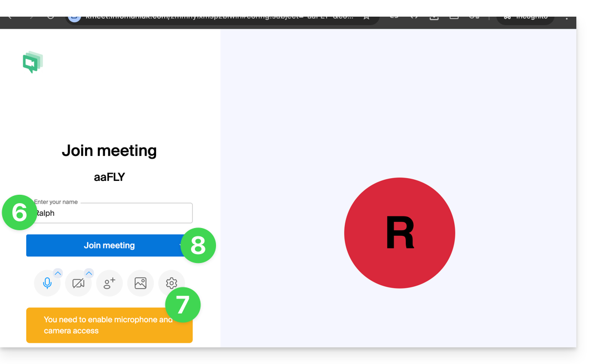
Task: Open the virtual background picker icon
Action: (140, 284)
